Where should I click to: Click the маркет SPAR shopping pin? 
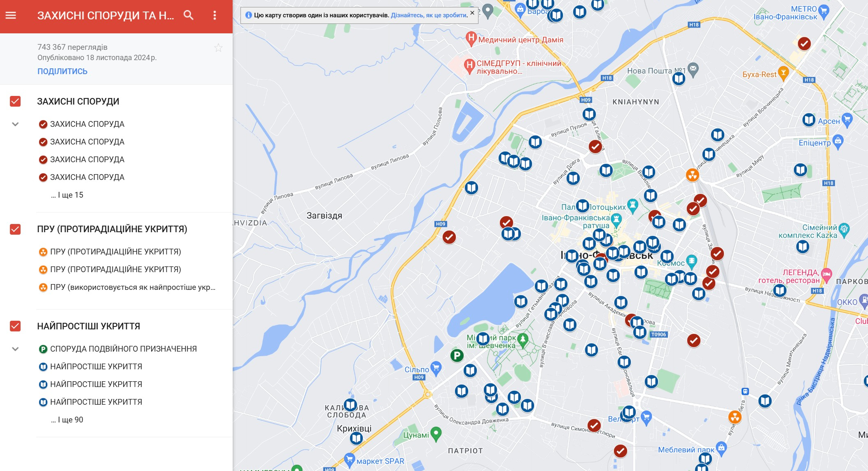[349, 459]
